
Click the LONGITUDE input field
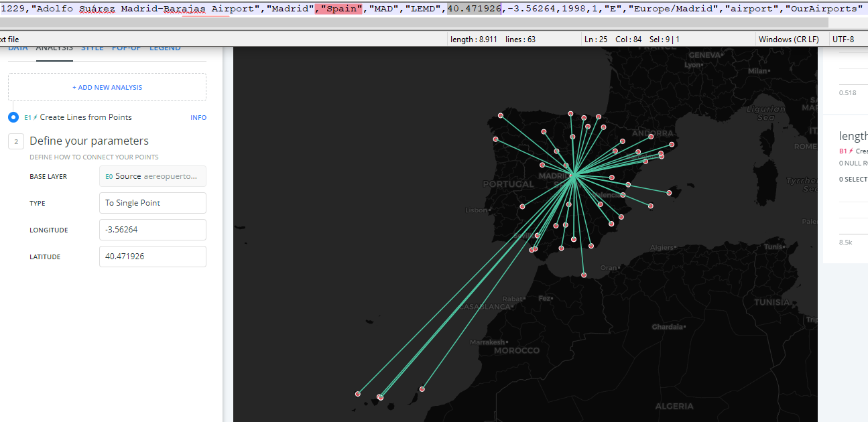[x=153, y=230]
